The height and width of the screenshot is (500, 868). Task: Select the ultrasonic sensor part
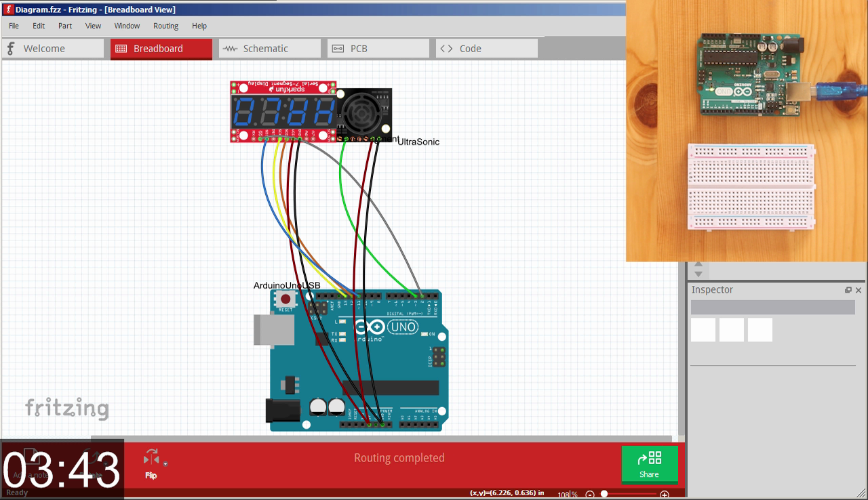point(365,114)
